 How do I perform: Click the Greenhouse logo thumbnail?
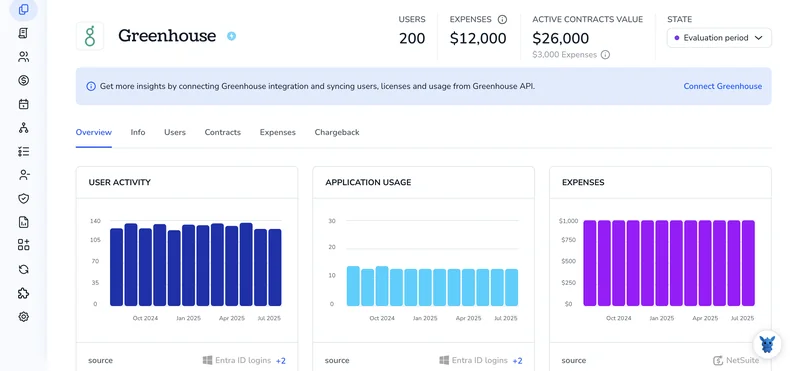90,36
